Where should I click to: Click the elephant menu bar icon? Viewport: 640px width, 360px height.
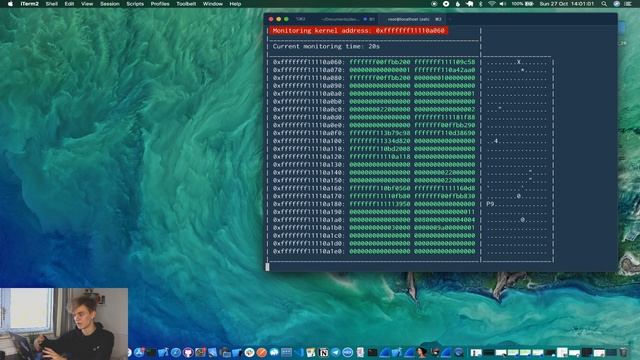pos(469,4)
